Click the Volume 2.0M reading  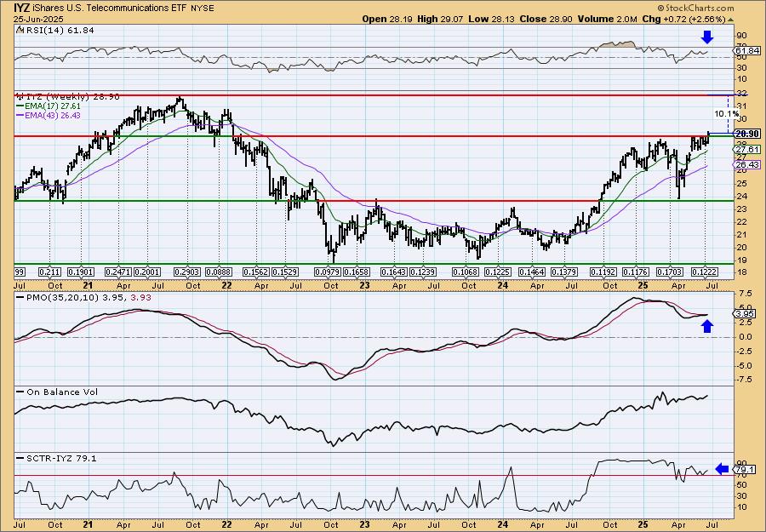click(x=607, y=19)
